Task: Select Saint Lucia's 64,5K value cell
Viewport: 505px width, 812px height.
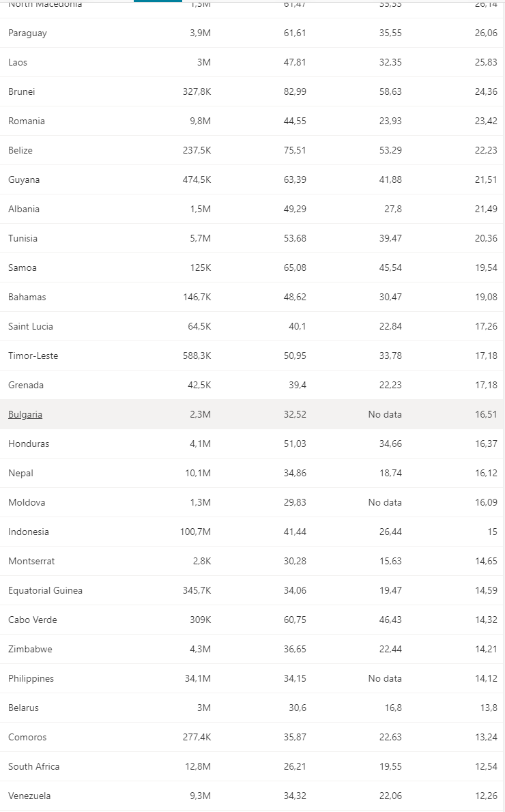Action: (x=199, y=326)
